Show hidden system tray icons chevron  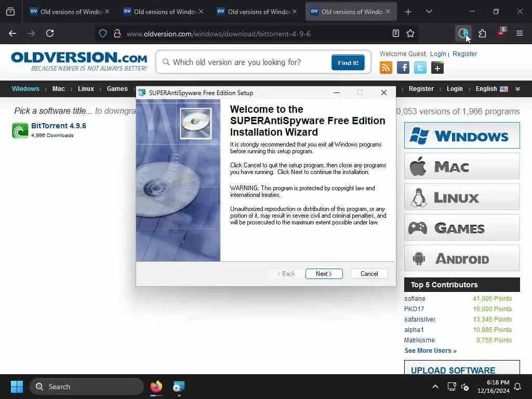435,387
